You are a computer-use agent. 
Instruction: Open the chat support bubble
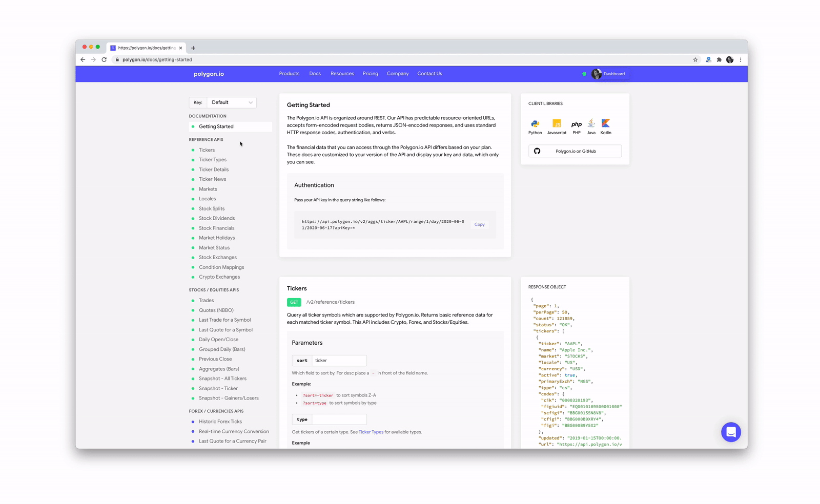[730, 432]
